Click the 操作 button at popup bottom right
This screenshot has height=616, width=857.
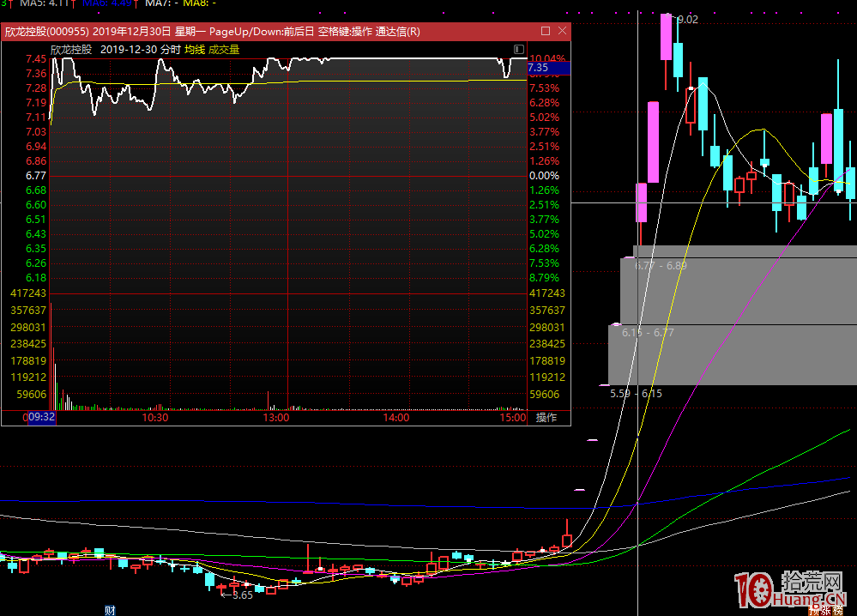click(x=546, y=418)
